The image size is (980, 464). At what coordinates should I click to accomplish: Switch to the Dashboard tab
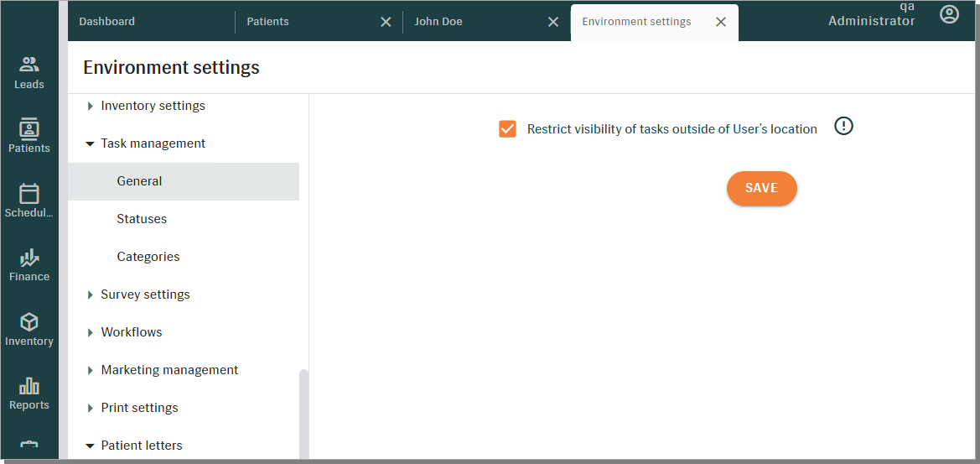coord(107,22)
